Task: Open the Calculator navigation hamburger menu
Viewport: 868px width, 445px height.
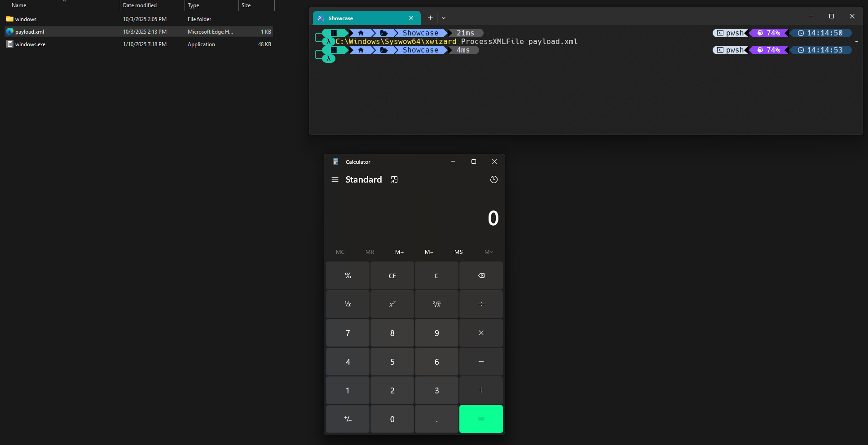Action: tap(335, 179)
